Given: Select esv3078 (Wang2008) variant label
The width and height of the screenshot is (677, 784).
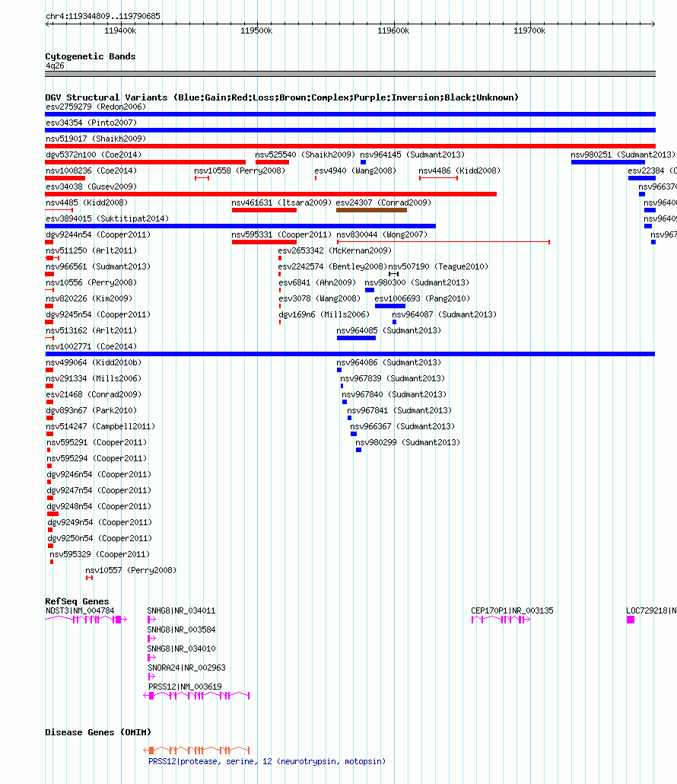Looking at the screenshot, I should point(319,298).
